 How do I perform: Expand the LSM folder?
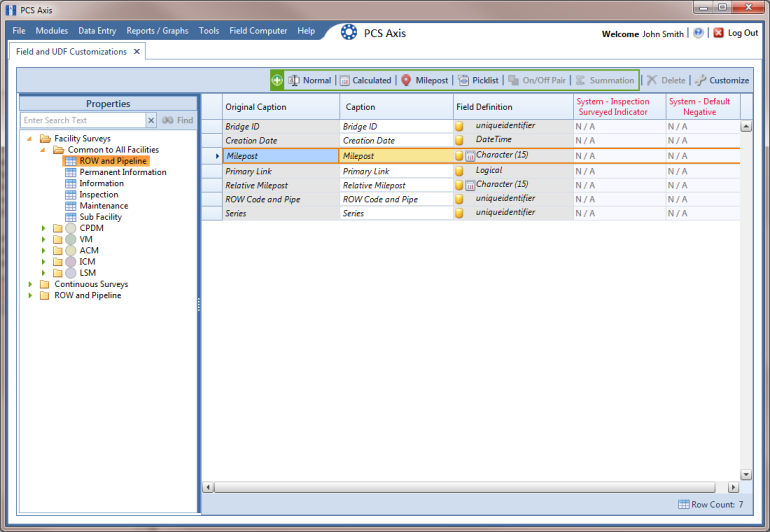pyautogui.click(x=43, y=273)
